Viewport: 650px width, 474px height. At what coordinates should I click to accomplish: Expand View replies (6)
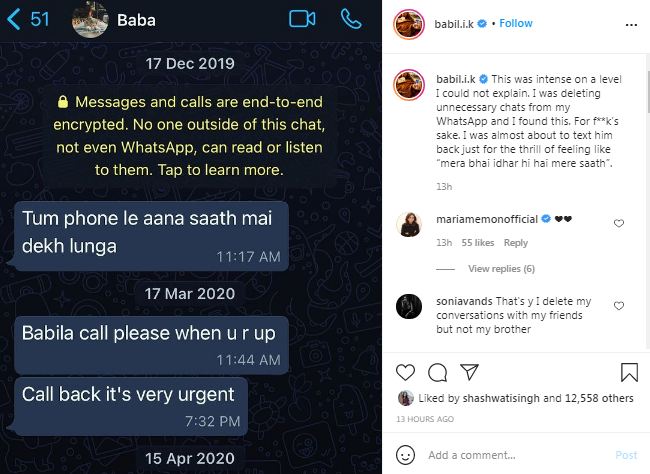coord(501,269)
